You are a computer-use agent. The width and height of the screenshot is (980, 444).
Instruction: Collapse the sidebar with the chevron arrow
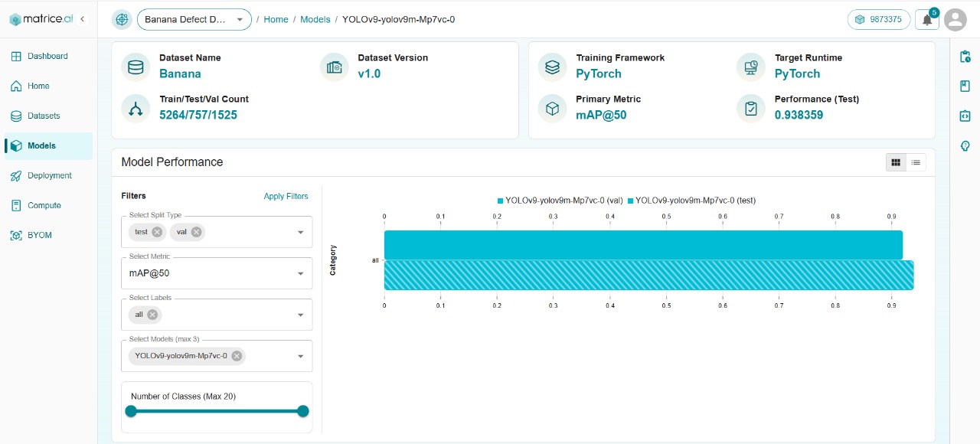tap(83, 19)
